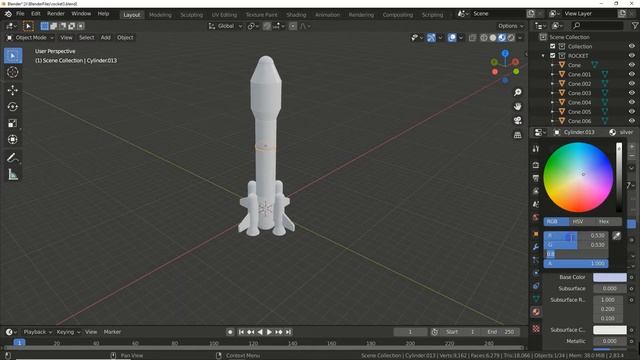
Task: Switch to material preview shading
Action: pyautogui.click(x=502, y=38)
